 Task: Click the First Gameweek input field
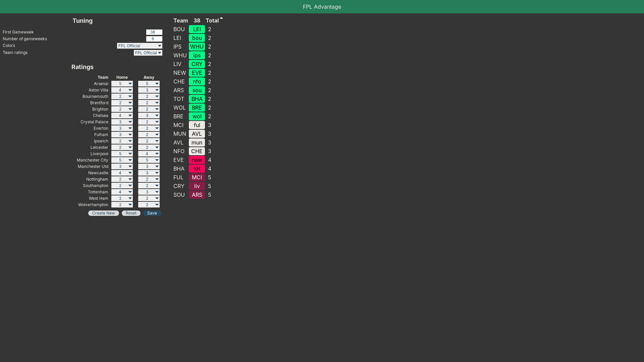tap(154, 32)
